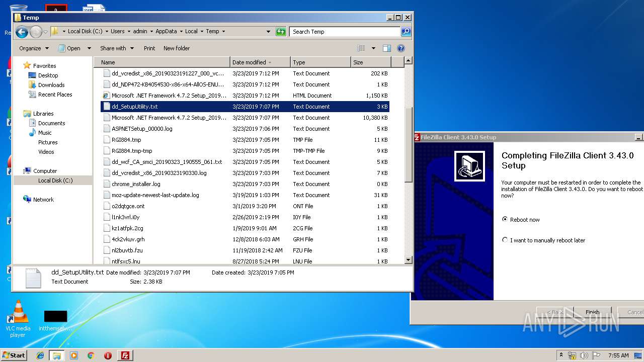The height and width of the screenshot is (362, 644).
Task: Select the RGI884.tmp file icon
Action: (x=106, y=140)
